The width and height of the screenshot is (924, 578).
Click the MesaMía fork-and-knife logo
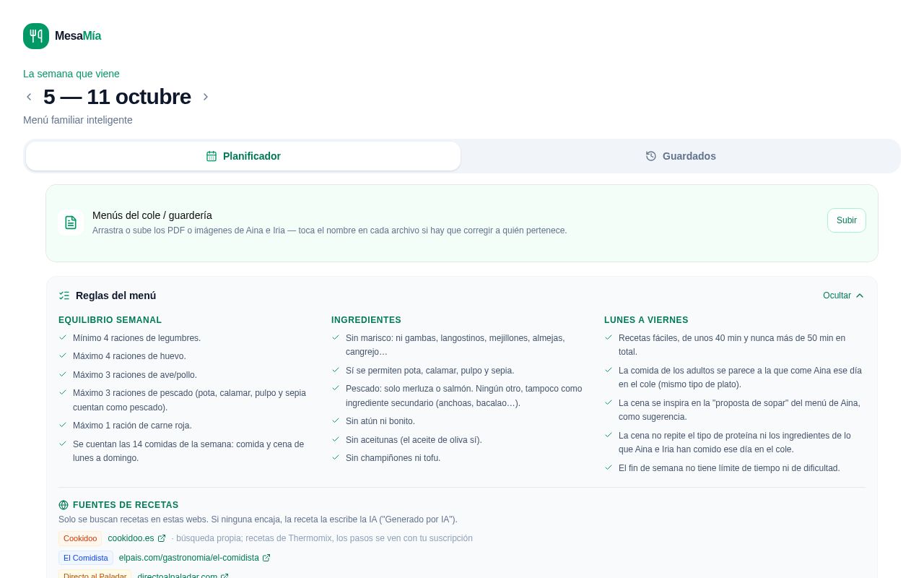(x=36, y=36)
